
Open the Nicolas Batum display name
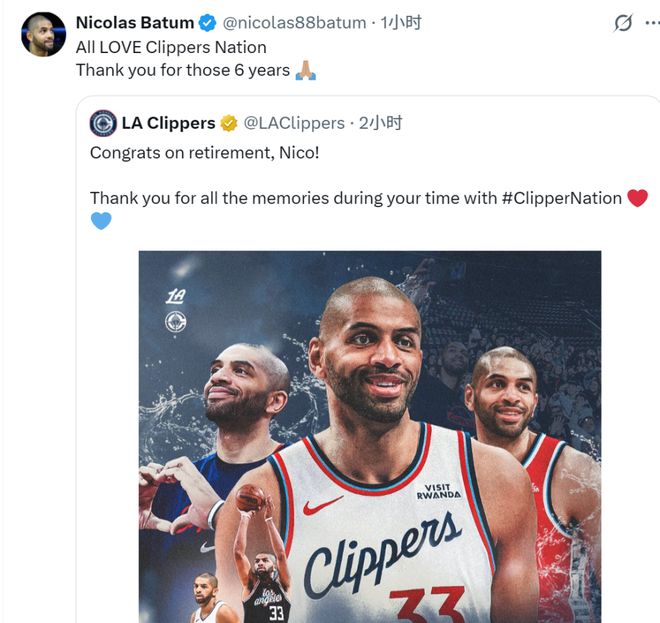click(135, 22)
